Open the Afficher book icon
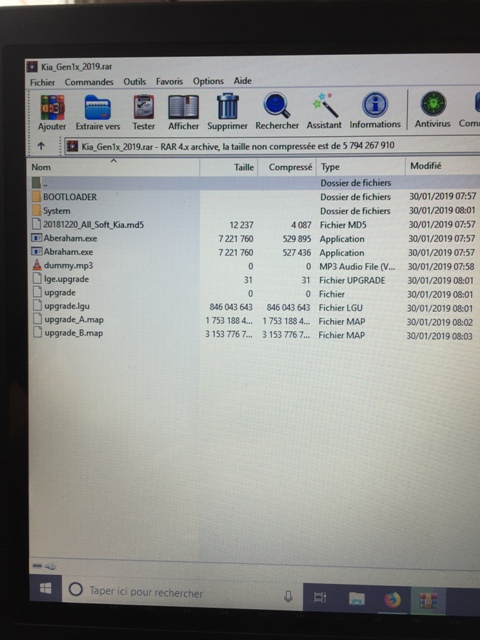Screen dimensions: 480x640 tap(183, 107)
